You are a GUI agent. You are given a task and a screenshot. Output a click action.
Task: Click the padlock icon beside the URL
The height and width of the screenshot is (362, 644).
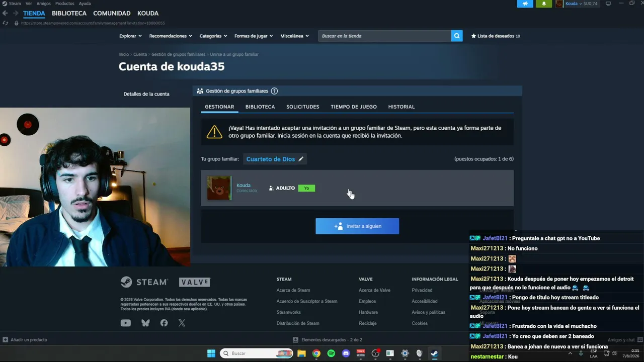coord(17,23)
